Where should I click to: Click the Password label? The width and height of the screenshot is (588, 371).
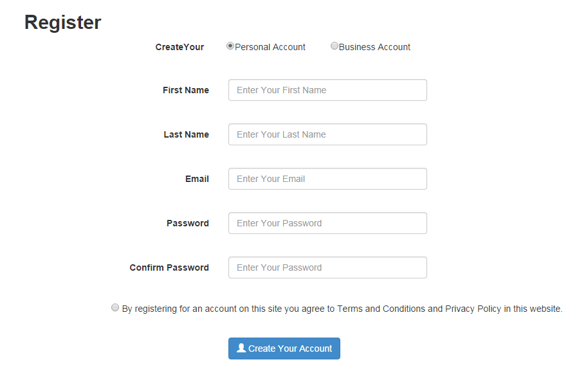(187, 223)
